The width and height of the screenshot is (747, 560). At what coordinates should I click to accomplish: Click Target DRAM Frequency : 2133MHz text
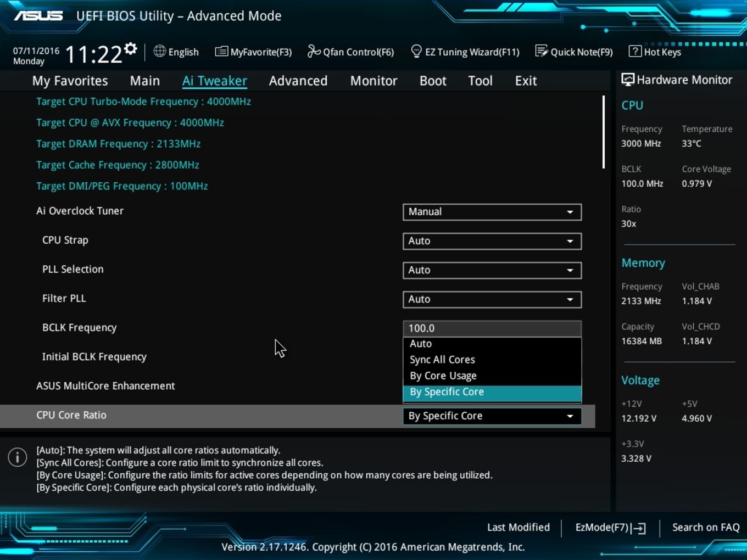tap(118, 144)
